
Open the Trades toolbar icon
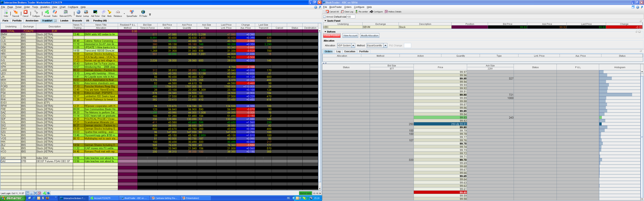[55, 13]
